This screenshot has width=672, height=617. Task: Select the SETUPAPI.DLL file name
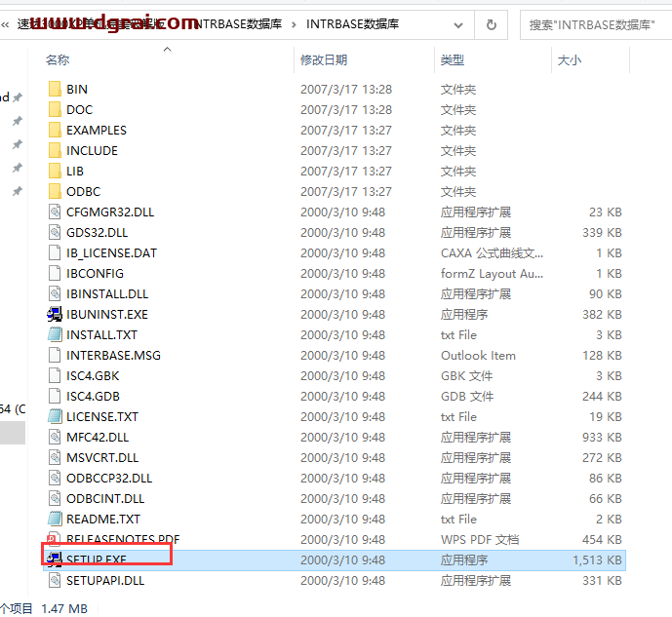(105, 581)
